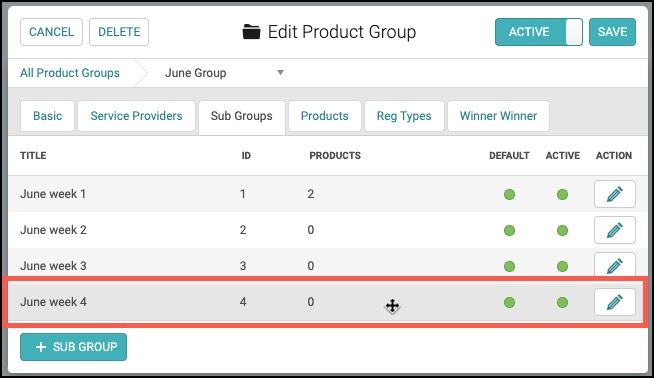Toggle active dot for June week 2
This screenshot has width=654, height=378.
pyautogui.click(x=562, y=230)
